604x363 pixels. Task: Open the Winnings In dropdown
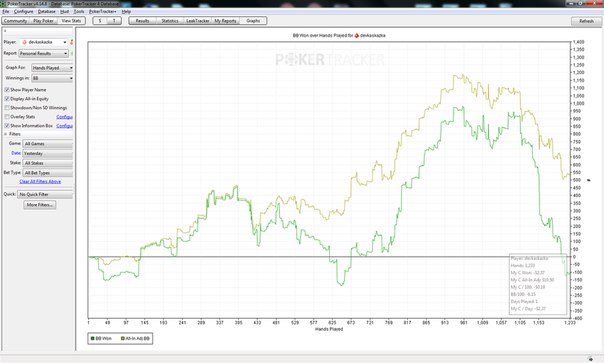point(52,78)
